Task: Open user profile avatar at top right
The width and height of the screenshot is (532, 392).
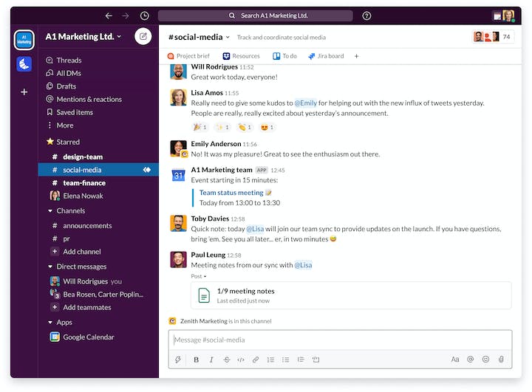Action: 508,16
